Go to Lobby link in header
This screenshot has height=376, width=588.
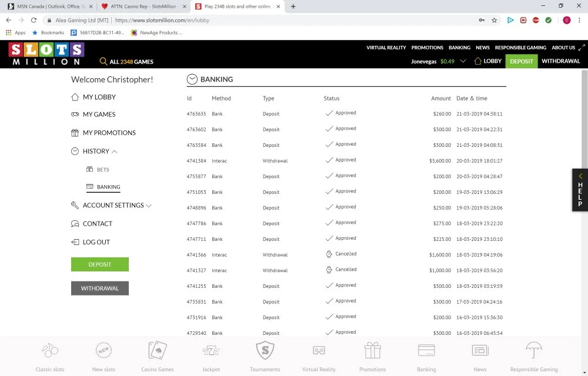point(492,61)
